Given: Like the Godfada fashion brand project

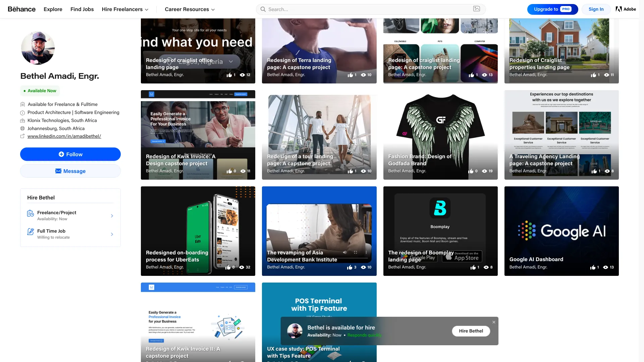Looking at the screenshot, I should tap(471, 171).
